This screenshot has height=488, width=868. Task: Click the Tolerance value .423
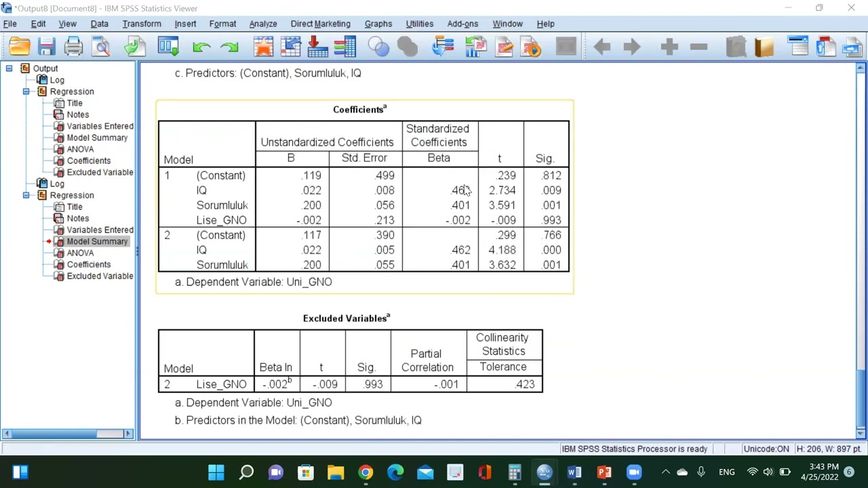524,384
